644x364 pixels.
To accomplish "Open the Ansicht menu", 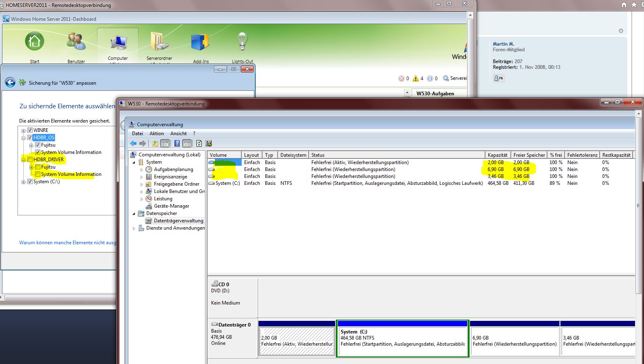I will (179, 134).
